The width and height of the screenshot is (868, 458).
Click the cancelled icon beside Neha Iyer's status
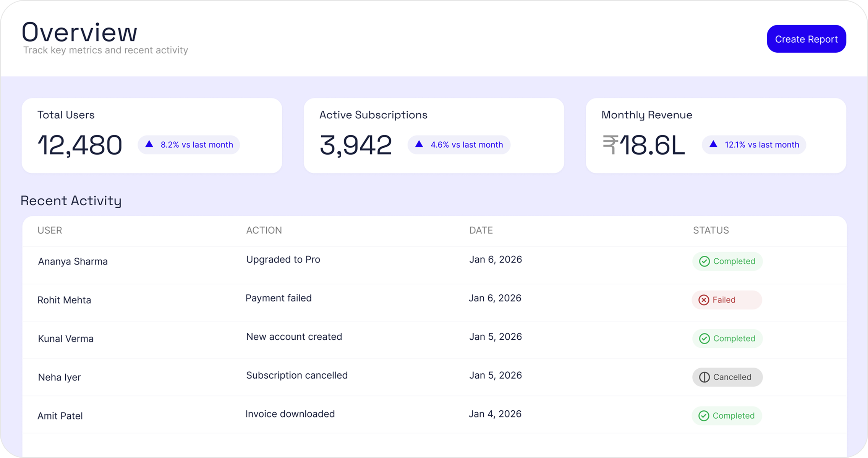[x=704, y=377]
